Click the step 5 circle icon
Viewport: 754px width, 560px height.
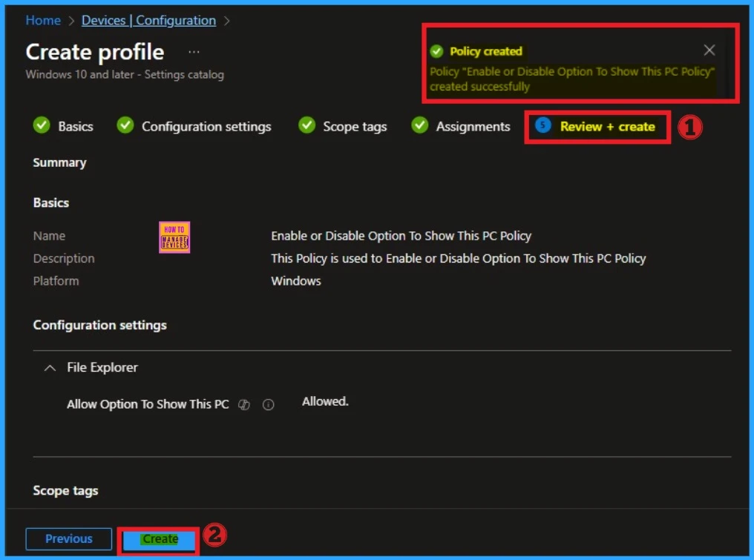tap(543, 125)
